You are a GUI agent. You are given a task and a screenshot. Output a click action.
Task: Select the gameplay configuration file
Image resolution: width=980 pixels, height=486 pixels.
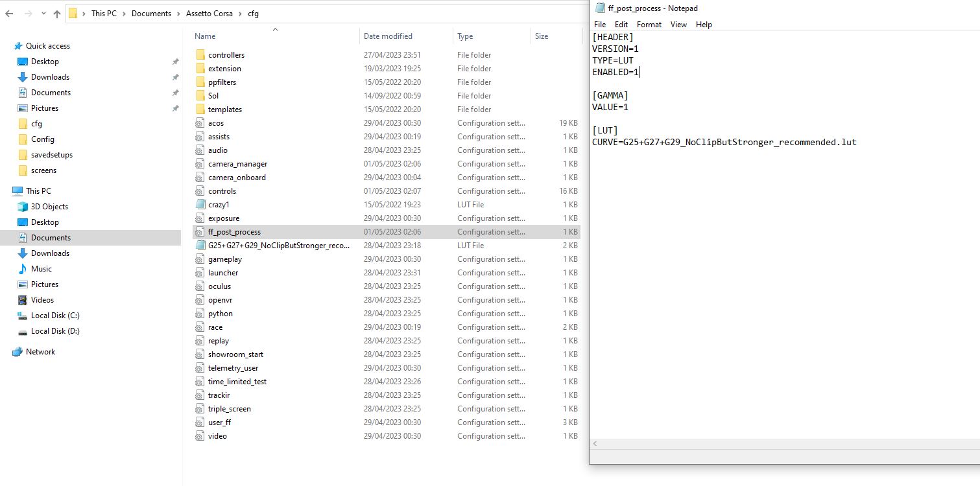coord(385,259)
